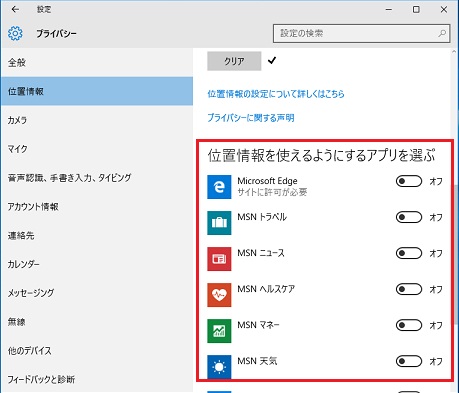Click the vertical scrollbar thumb
This screenshot has height=393, width=459.
tap(456, 253)
